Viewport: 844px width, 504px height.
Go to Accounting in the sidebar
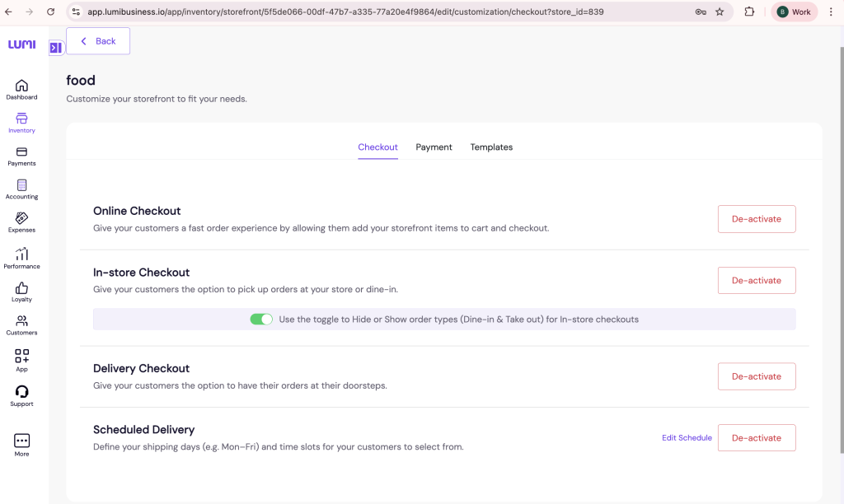point(21,188)
